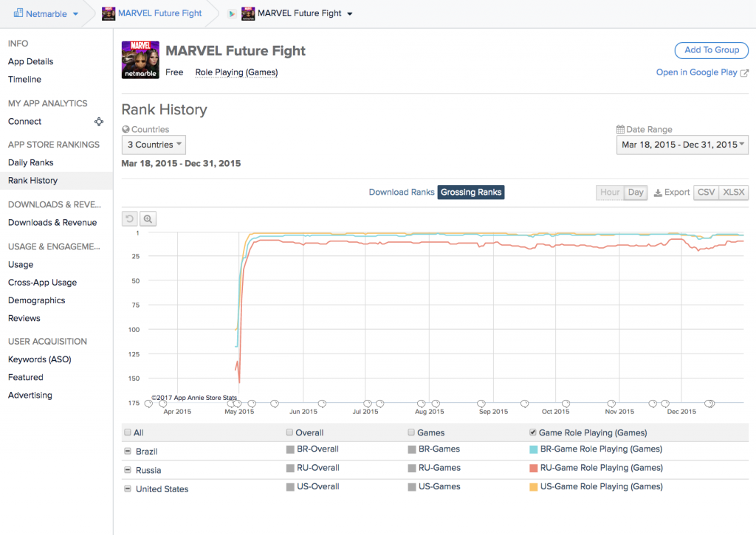
Task: Toggle the RU-Overall series swatch
Action: pos(290,469)
